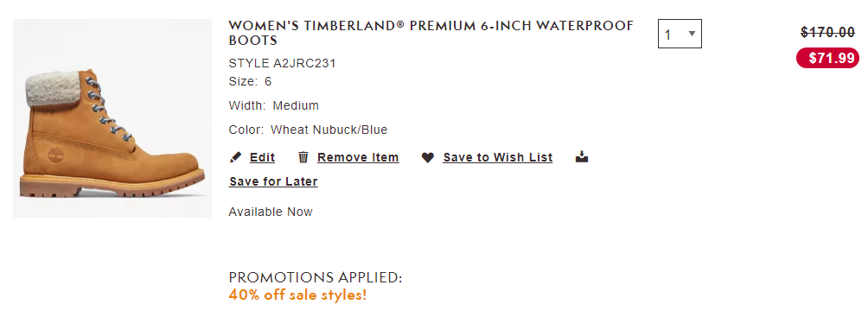Open the wheat boot product image
The image size is (868, 323).
tap(112, 118)
